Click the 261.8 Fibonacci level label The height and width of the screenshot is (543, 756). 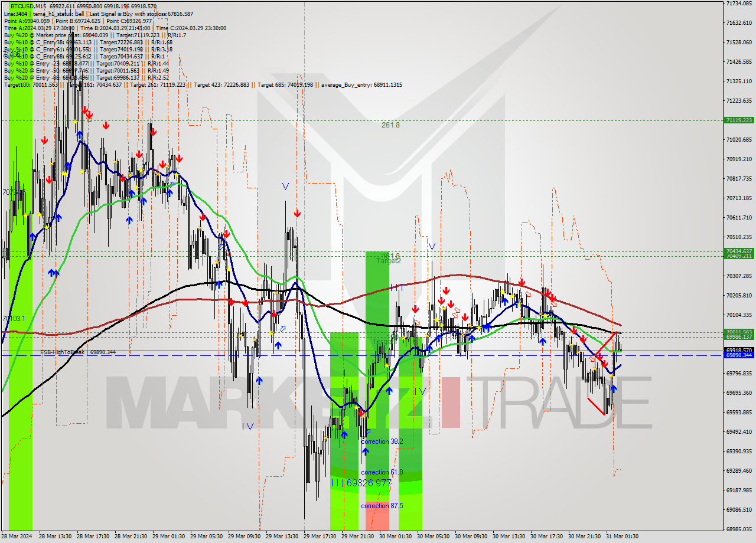click(x=390, y=125)
